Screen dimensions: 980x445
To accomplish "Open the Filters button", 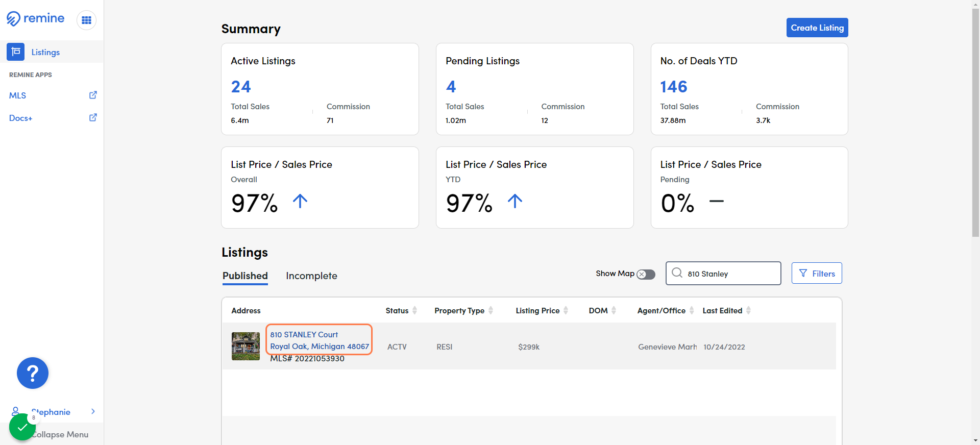I will (x=817, y=273).
